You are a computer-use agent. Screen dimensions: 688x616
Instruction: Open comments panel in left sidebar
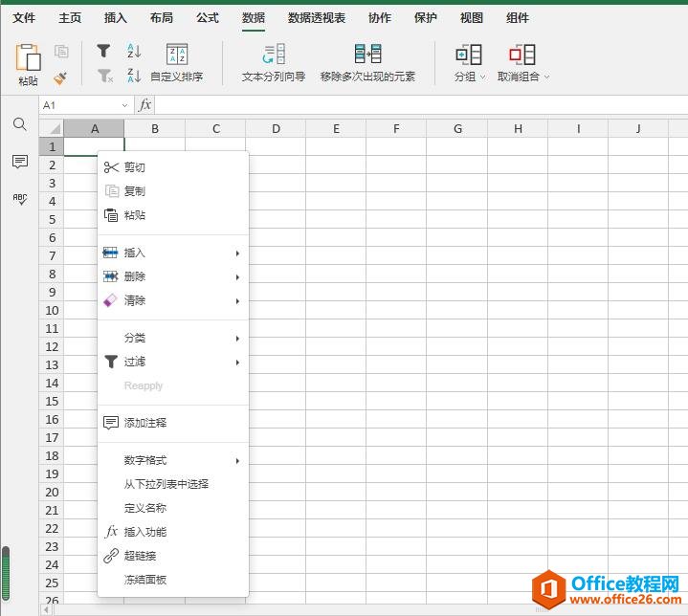tap(20, 162)
